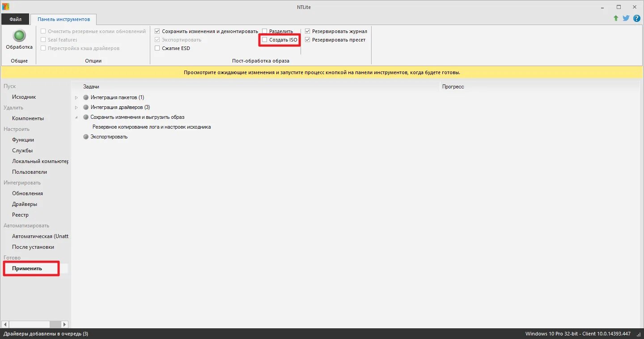The image size is (644, 339).
Task: Open help via the question mark icon
Action: [637, 18]
